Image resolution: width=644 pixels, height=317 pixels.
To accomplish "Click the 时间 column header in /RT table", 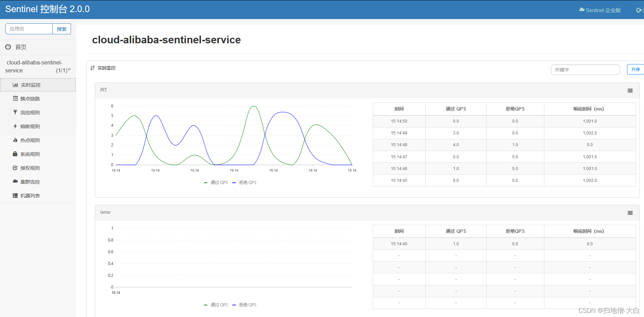I will [399, 109].
